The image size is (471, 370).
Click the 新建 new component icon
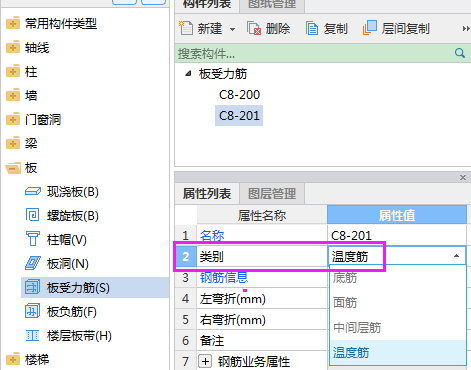pos(186,28)
